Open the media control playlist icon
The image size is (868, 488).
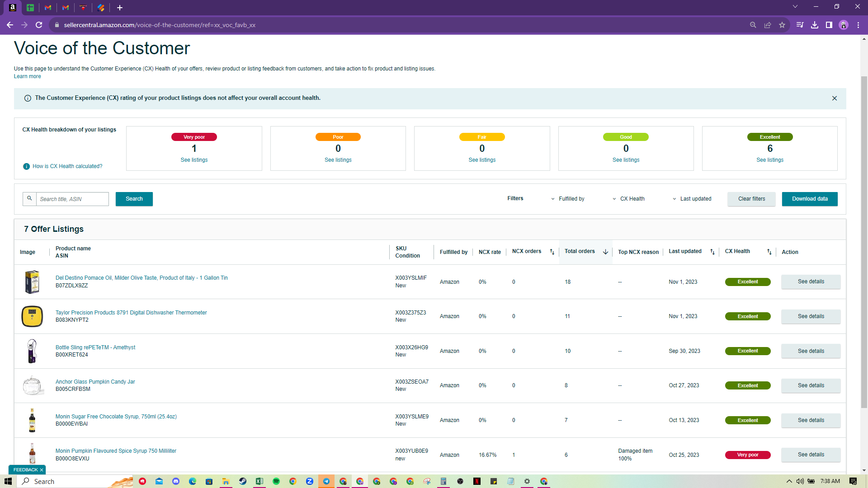pyautogui.click(x=800, y=25)
